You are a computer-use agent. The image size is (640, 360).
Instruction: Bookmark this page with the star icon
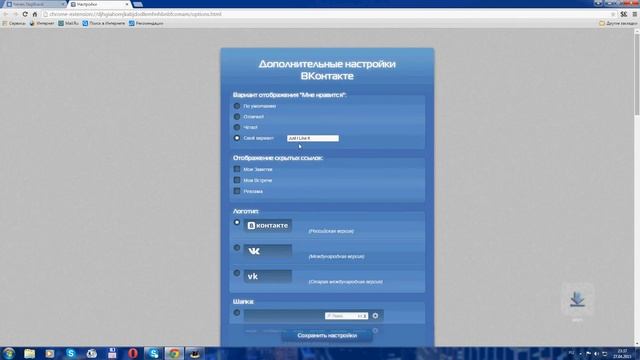pyautogui.click(x=613, y=14)
